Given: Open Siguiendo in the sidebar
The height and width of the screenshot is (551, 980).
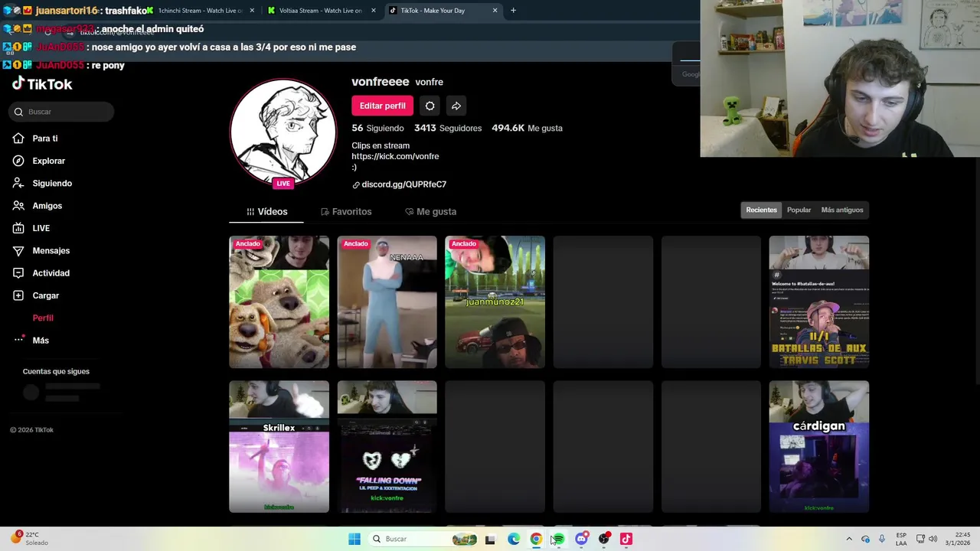Looking at the screenshot, I should point(51,184).
